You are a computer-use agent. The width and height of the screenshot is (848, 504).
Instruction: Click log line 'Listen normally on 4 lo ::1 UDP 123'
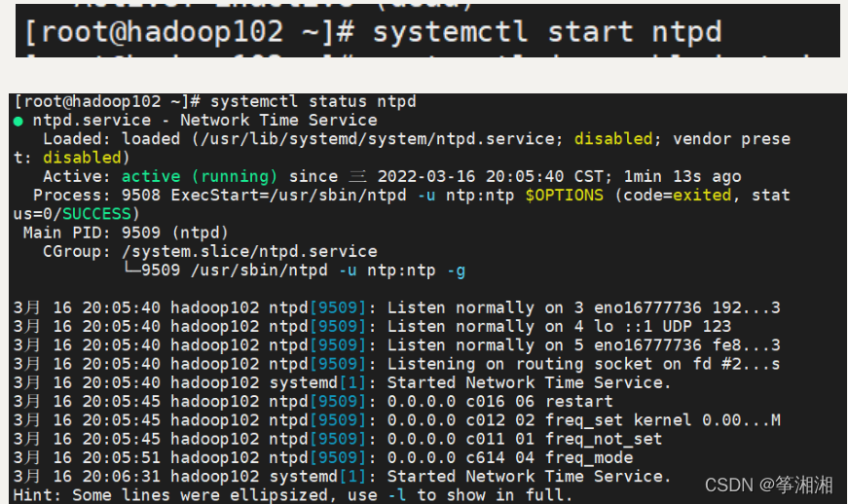pyautogui.click(x=372, y=326)
